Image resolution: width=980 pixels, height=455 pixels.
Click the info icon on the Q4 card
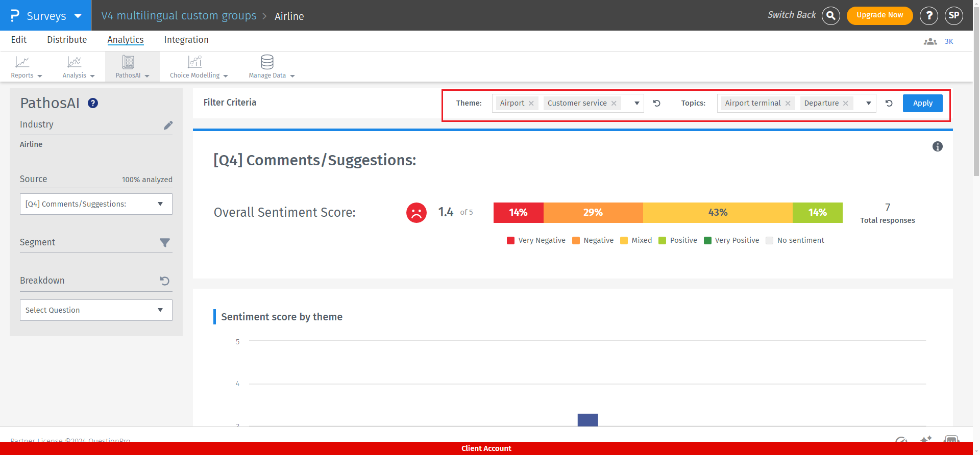click(x=938, y=146)
